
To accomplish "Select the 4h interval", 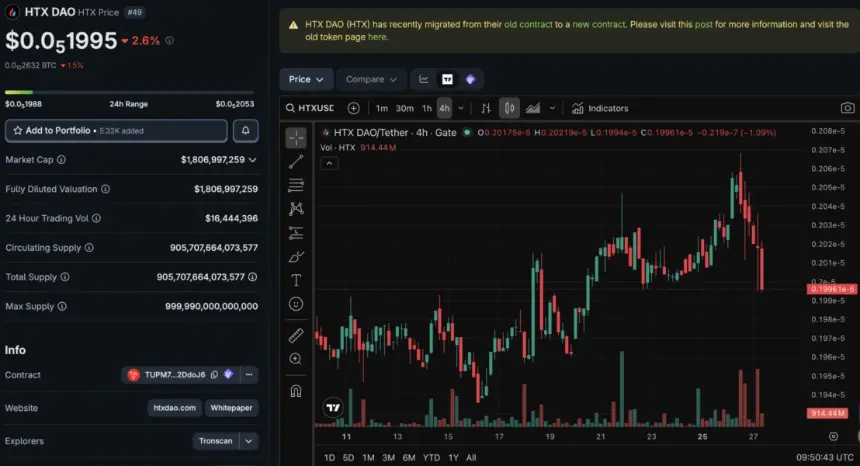I will [444, 109].
